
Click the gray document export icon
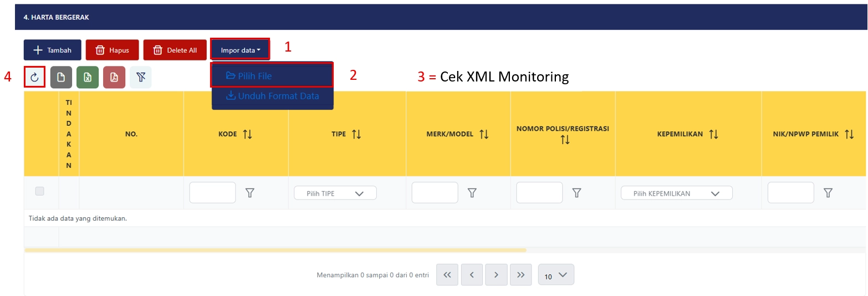point(61,78)
